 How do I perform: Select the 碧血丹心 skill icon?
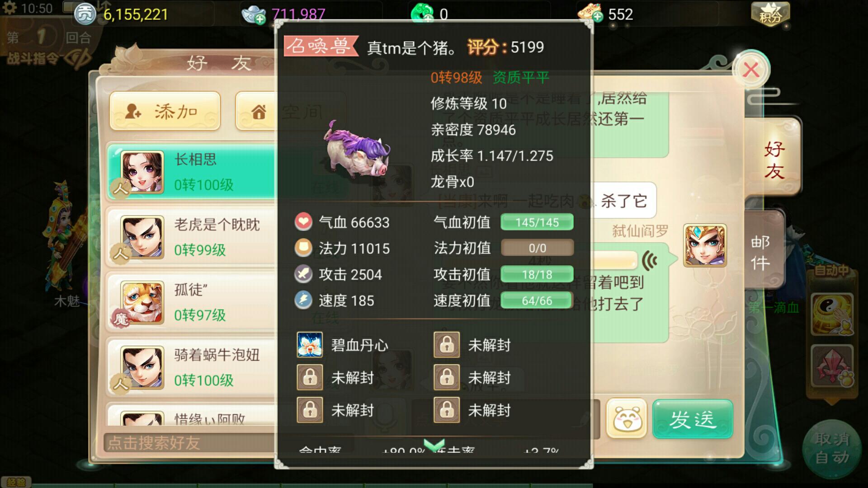[x=310, y=345]
